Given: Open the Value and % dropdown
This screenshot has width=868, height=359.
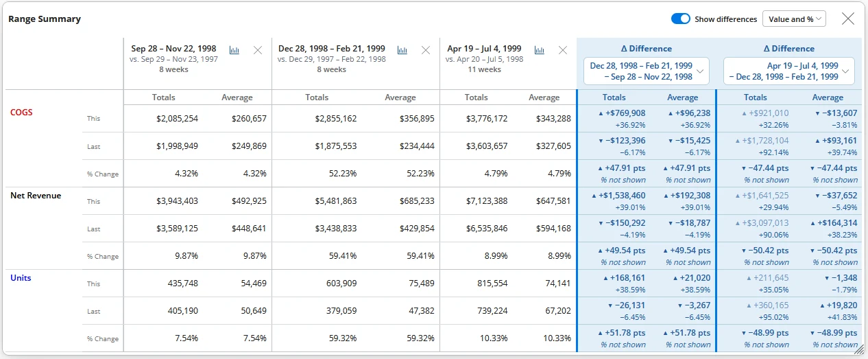Looking at the screenshot, I should point(794,19).
